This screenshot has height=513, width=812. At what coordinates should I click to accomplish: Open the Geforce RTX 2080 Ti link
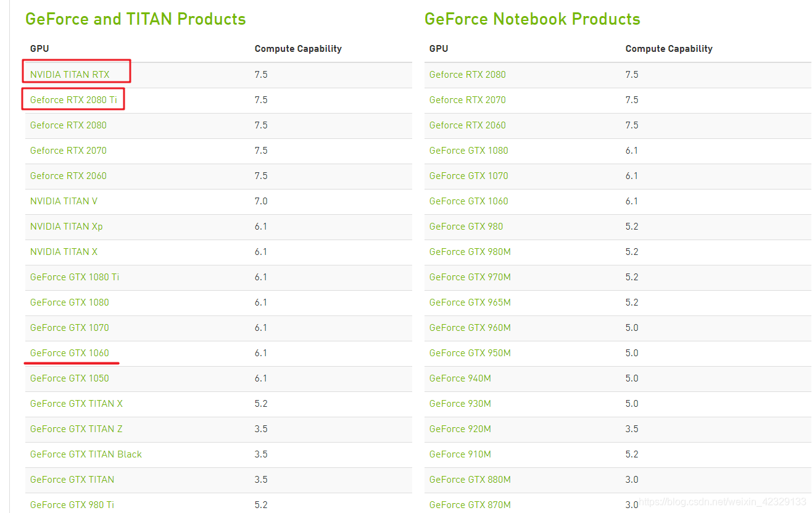[x=73, y=100]
